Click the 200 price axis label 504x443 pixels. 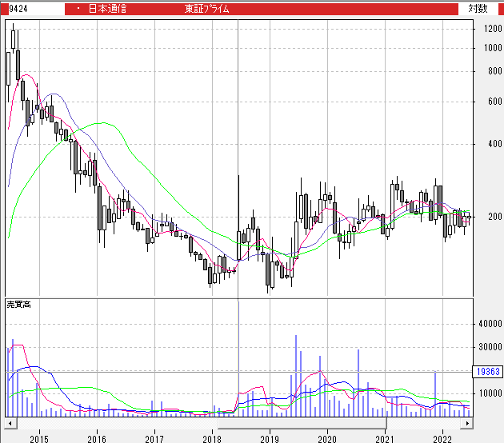click(495, 217)
